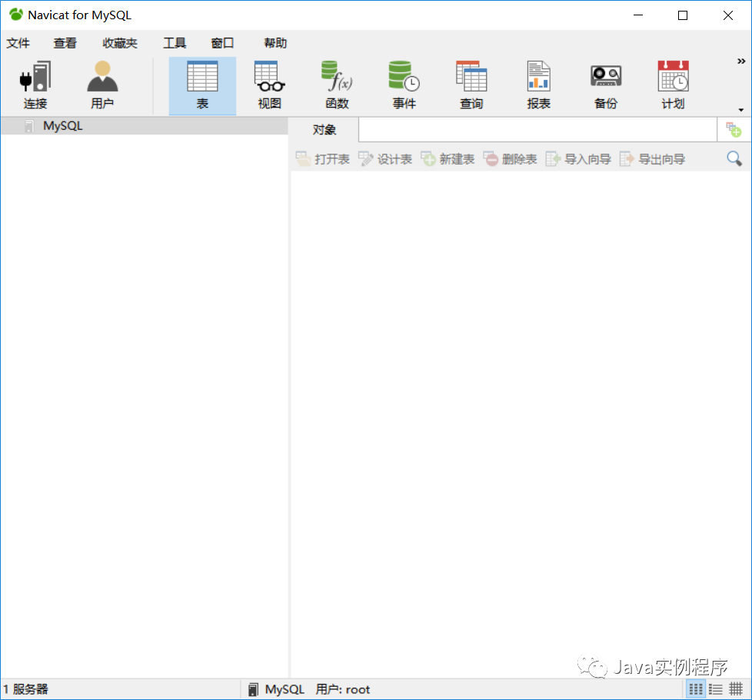Click the 打开表 button
Viewport: 752px width, 700px height.
point(322,159)
